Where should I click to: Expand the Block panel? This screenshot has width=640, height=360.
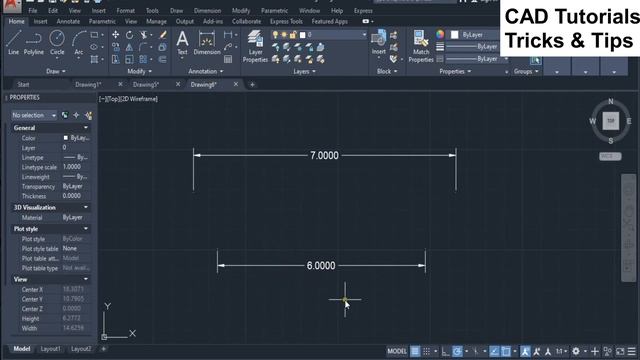coord(387,71)
